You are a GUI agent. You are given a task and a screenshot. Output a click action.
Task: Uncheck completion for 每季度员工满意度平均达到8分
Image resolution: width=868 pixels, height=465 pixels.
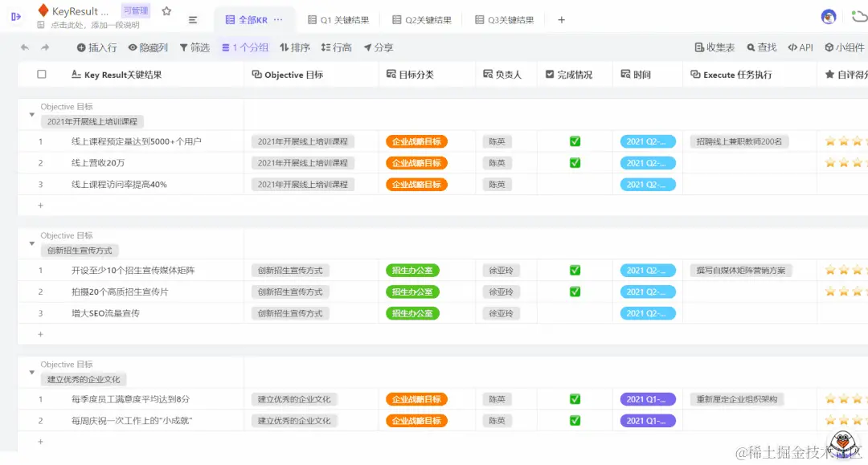coord(575,399)
